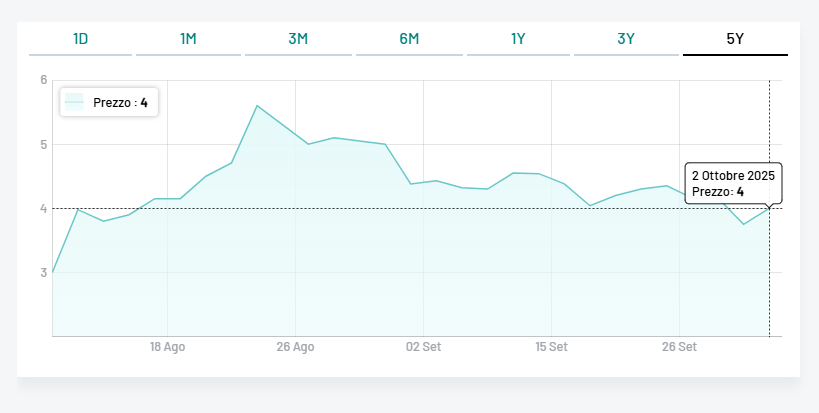Image resolution: width=819 pixels, height=413 pixels.
Task: Select the 26 Set date marker
Action: coord(679,347)
